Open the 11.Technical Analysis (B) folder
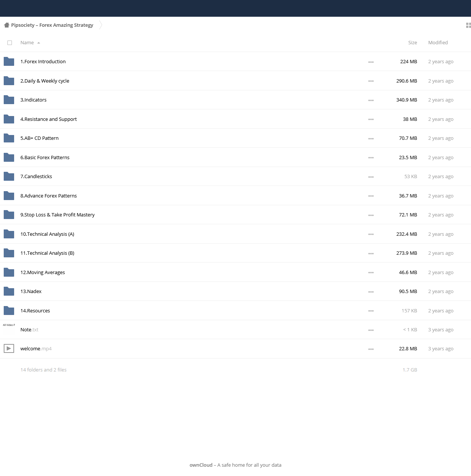 [x=47, y=253]
